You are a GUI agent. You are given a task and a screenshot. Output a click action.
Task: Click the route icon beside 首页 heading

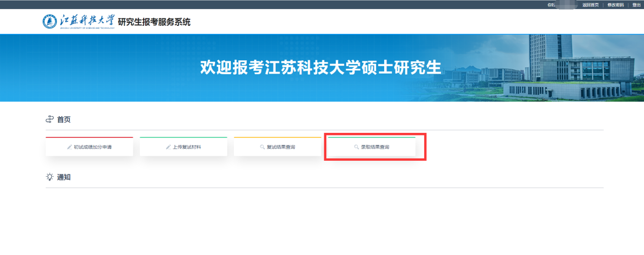[50, 120]
